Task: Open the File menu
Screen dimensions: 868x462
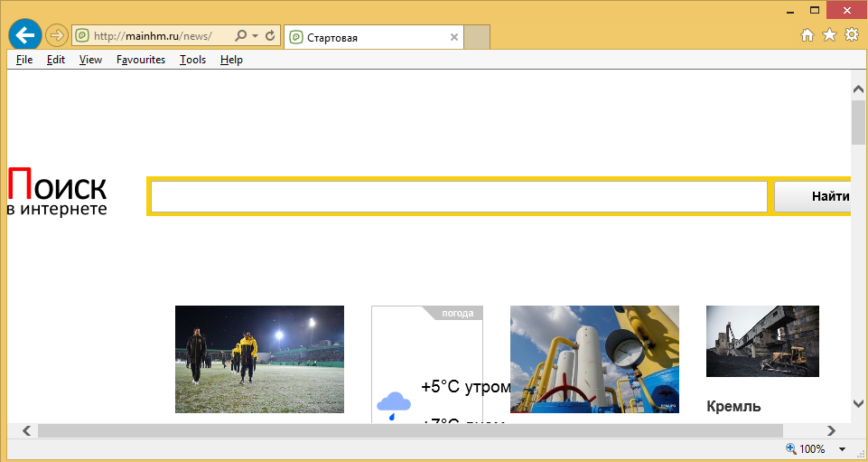Action: click(x=24, y=60)
